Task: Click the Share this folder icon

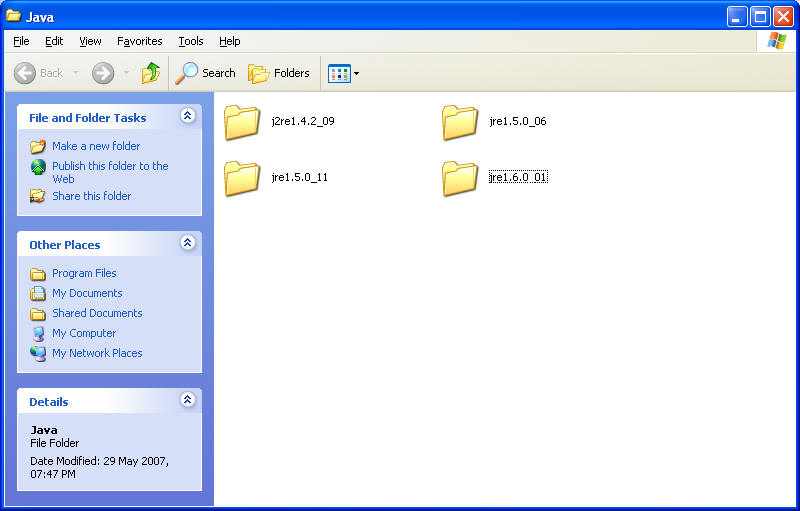Action: pos(38,196)
